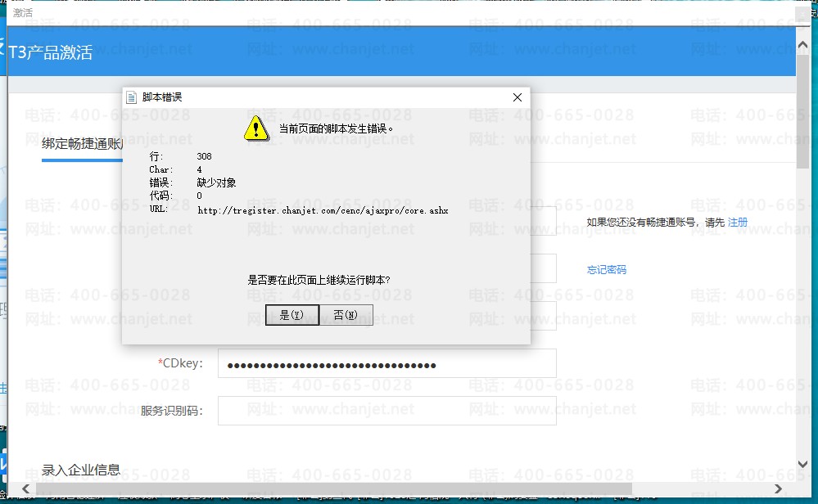Screen dimensions: 818x504
Task: Focus the CDkey password field
Action: coord(386,363)
